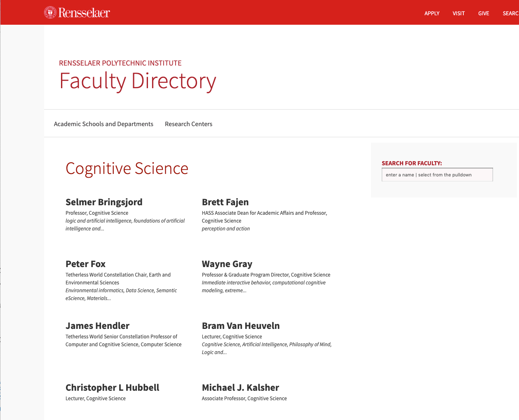Click the Faculty Directory heading
519x420 pixels.
click(138, 81)
